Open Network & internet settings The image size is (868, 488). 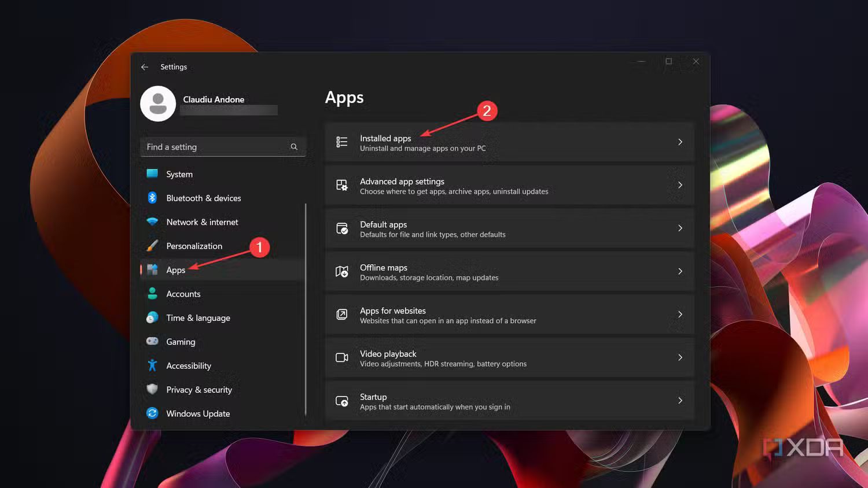[202, 222]
